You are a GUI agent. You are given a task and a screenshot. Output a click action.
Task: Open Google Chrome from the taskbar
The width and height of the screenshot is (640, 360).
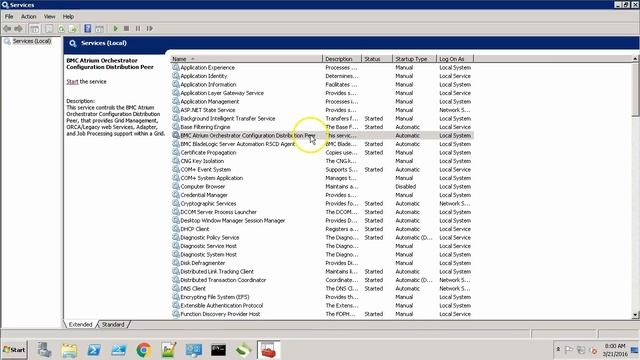click(144, 350)
